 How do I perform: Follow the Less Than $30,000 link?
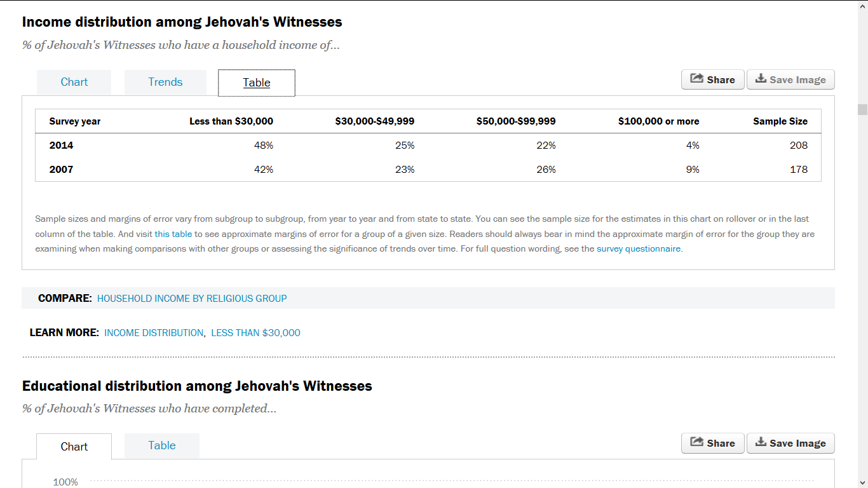[x=255, y=332]
